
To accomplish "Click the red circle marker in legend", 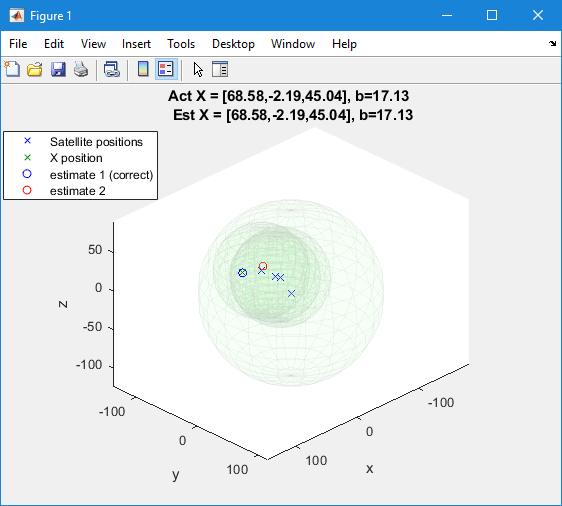I will [27, 190].
